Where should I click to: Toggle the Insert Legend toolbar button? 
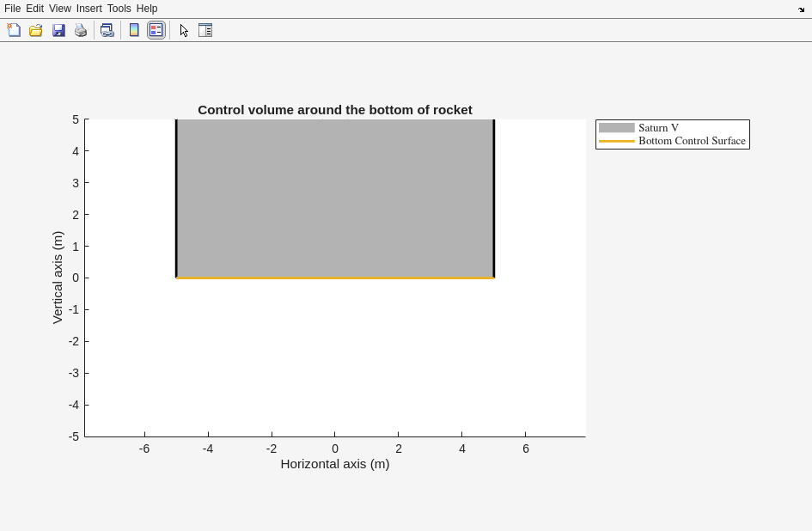pyautogui.click(x=156, y=30)
